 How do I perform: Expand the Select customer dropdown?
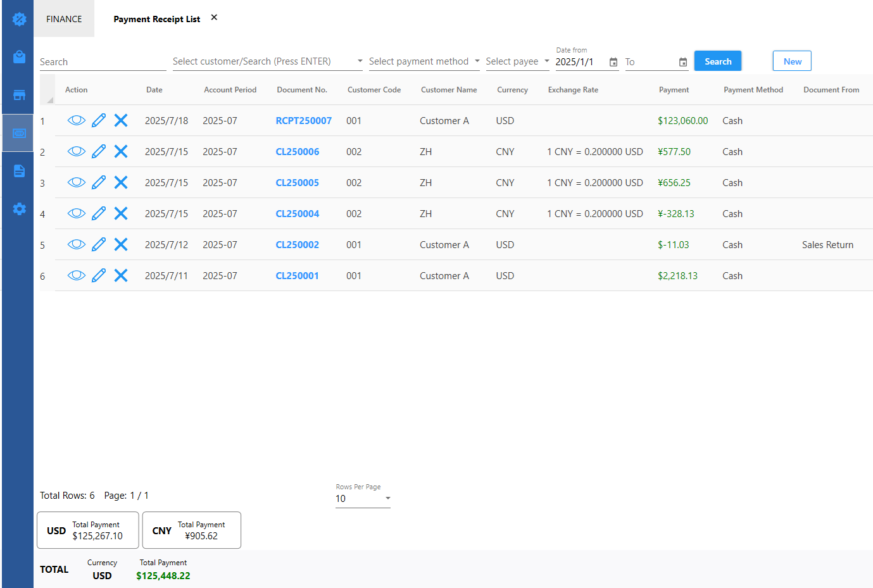point(360,61)
